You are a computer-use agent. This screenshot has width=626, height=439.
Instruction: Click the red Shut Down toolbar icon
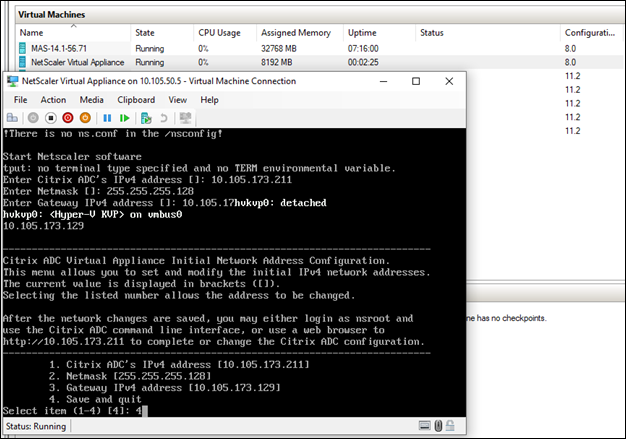(68, 118)
